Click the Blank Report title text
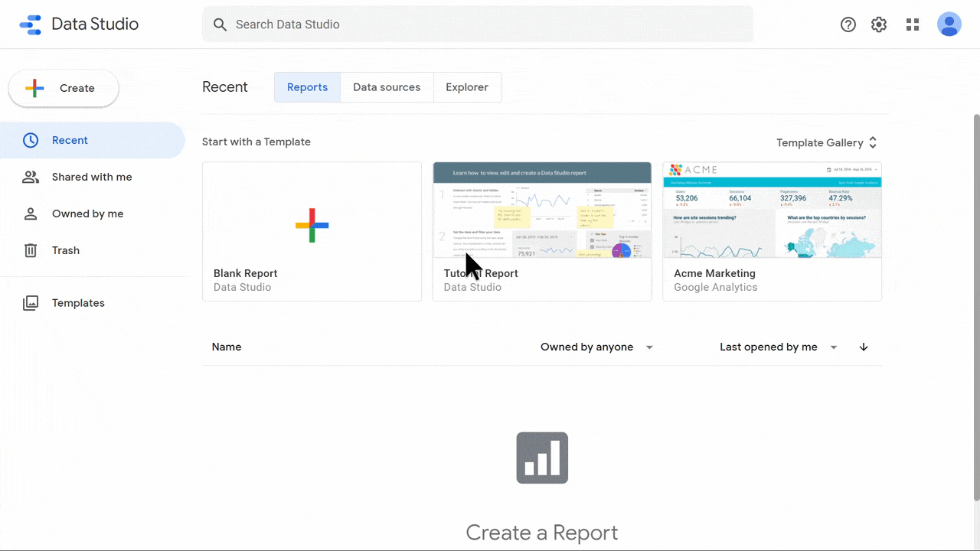Screen dimensions: 980x551 (x=245, y=273)
